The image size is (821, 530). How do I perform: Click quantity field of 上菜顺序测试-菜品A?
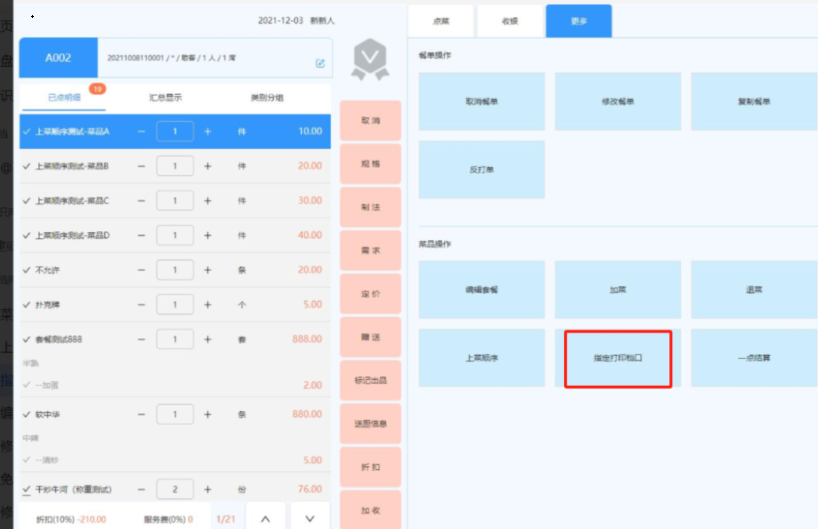[175, 132]
